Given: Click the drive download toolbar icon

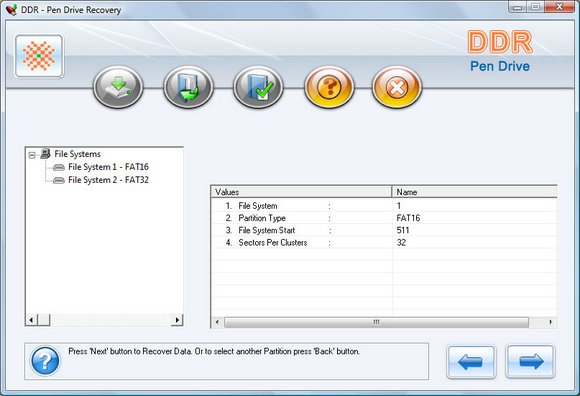Looking at the screenshot, I should (118, 87).
